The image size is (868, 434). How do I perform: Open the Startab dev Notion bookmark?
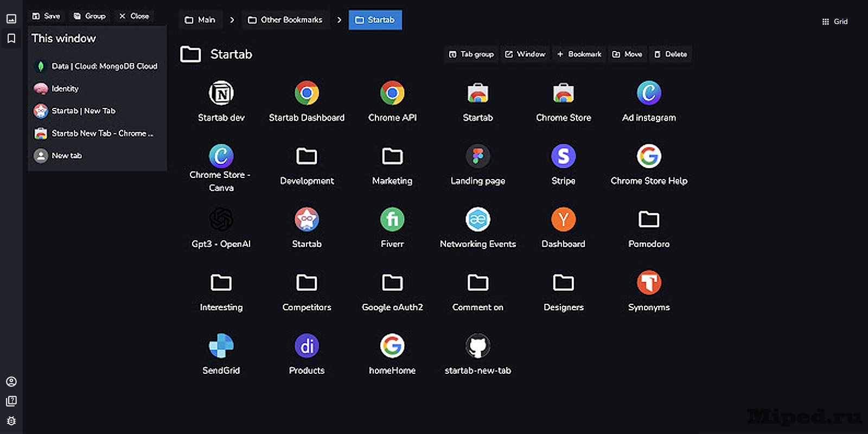point(221,102)
